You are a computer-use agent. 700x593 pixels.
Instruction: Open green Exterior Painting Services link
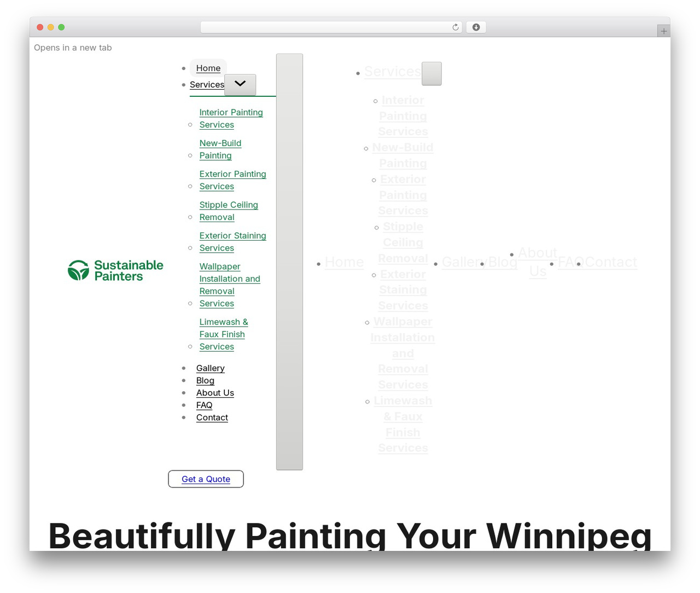pos(233,180)
